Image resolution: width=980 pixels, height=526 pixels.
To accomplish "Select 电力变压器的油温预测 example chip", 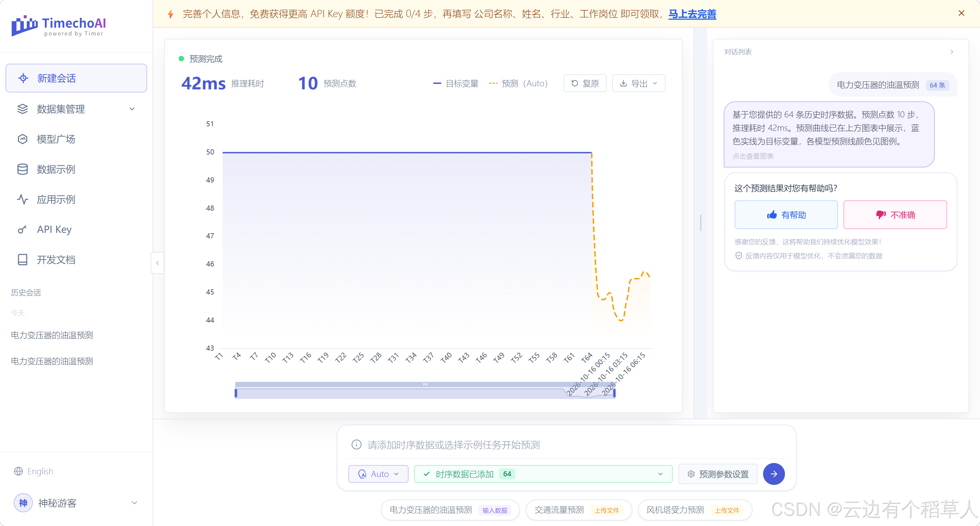I will (x=450, y=510).
